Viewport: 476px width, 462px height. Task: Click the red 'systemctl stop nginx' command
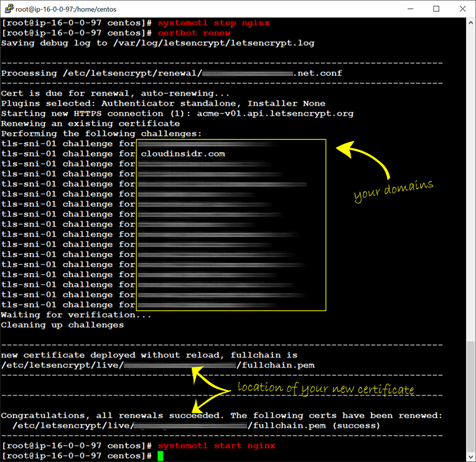click(214, 23)
